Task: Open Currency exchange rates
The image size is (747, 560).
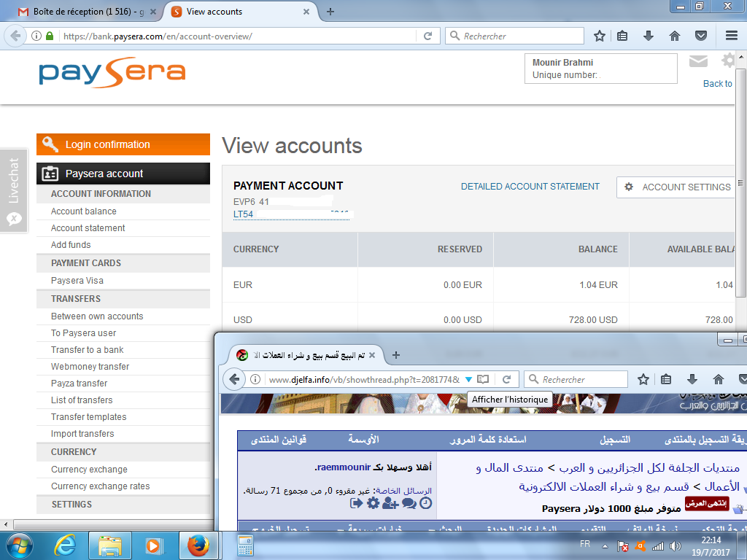Action: pyautogui.click(x=100, y=486)
